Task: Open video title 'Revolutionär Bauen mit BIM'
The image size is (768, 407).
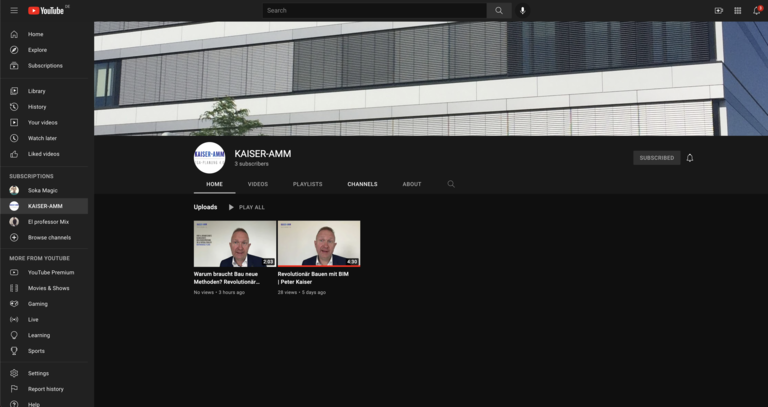Action: (x=313, y=278)
